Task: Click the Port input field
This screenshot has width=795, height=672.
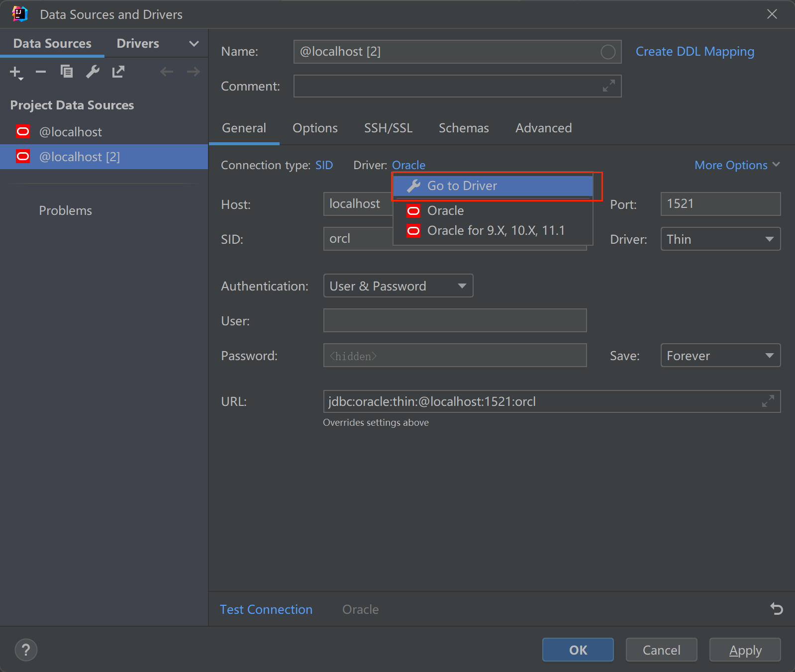Action: [720, 204]
